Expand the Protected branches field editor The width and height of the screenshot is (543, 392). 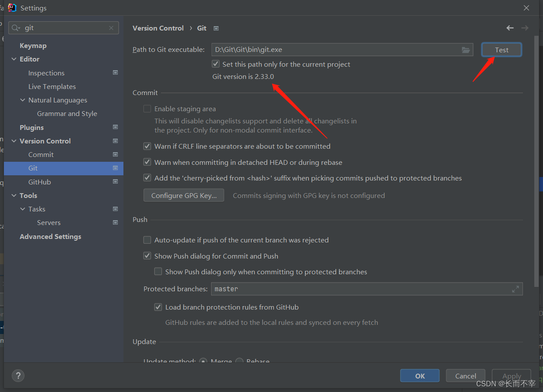pos(516,289)
